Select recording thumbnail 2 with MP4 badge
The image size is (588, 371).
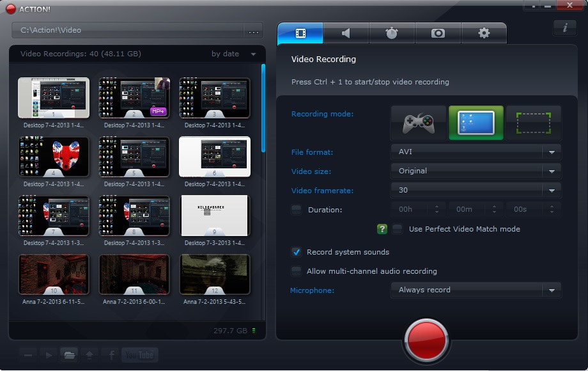[134, 98]
